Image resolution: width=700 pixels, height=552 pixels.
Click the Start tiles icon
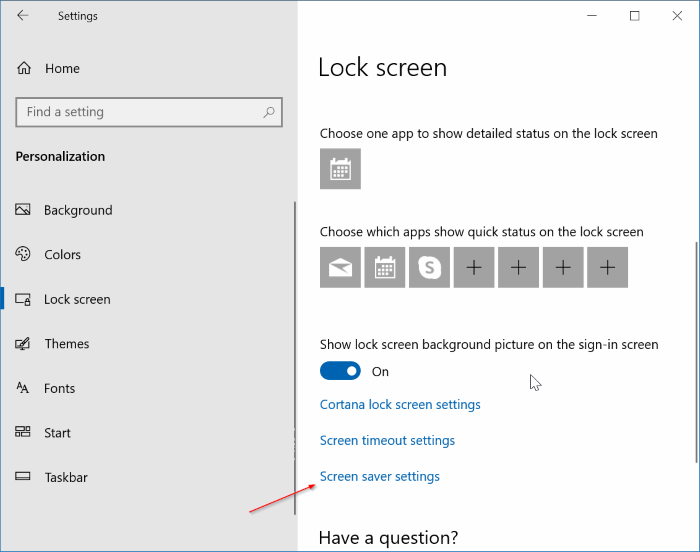coord(23,432)
